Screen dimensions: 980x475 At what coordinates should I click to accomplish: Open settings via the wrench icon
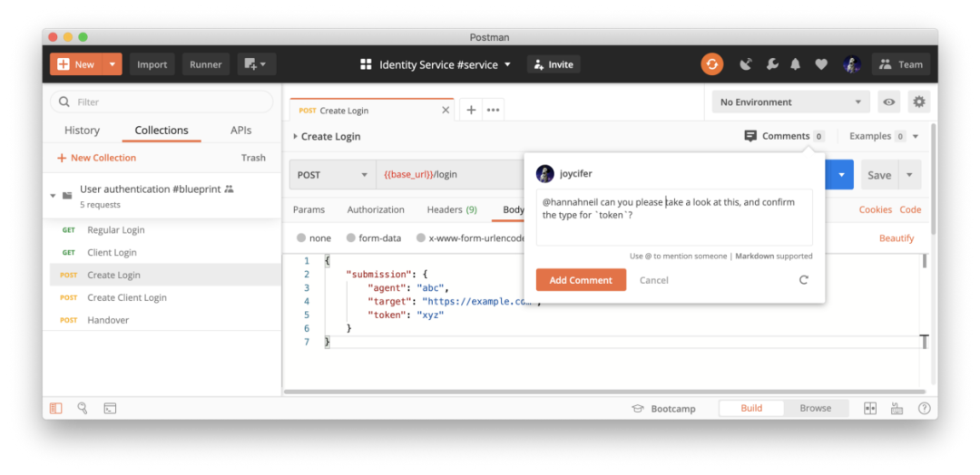(x=771, y=64)
